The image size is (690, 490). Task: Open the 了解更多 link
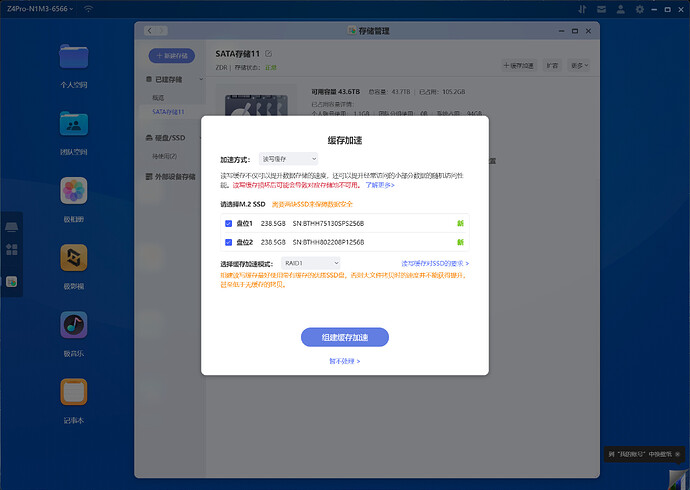tap(379, 185)
